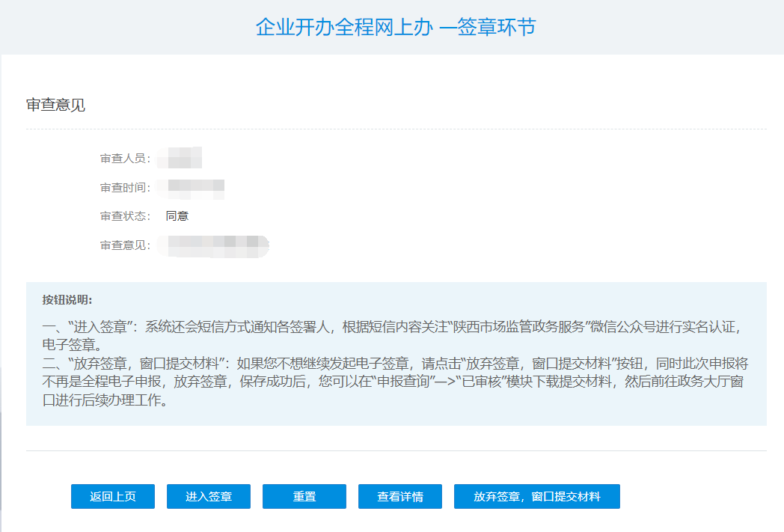Click the 同意 approval status value
784x532 pixels.
170,215
